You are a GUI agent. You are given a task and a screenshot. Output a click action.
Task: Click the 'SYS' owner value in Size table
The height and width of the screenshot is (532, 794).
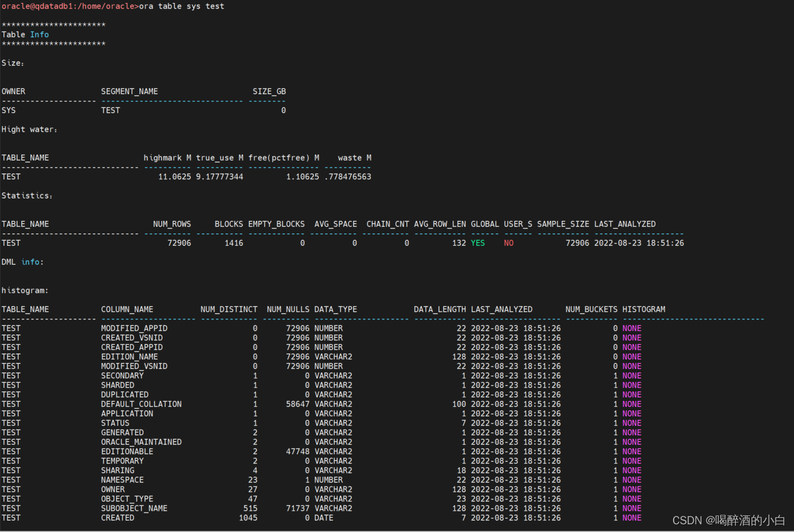tap(8, 110)
